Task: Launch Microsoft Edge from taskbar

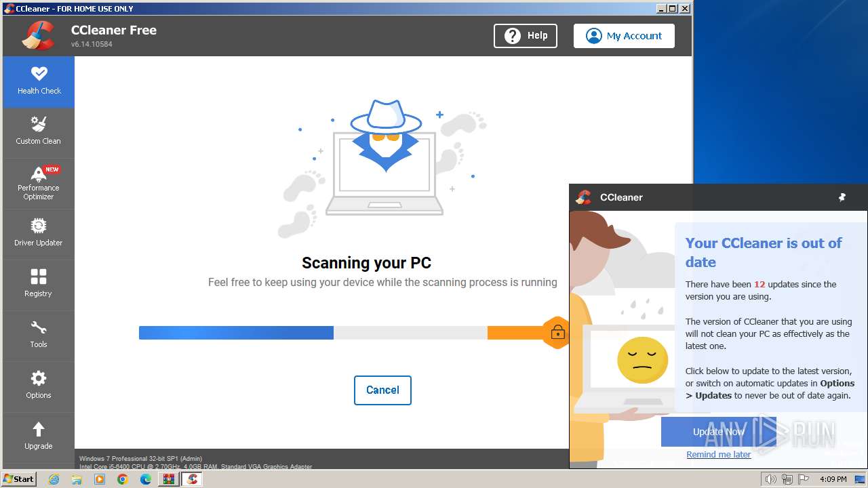Action: tap(146, 479)
